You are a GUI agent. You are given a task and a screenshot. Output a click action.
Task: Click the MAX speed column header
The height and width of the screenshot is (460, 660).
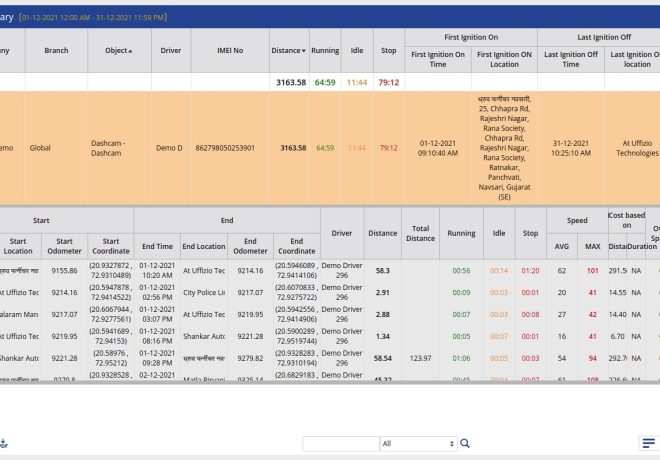[x=593, y=246]
